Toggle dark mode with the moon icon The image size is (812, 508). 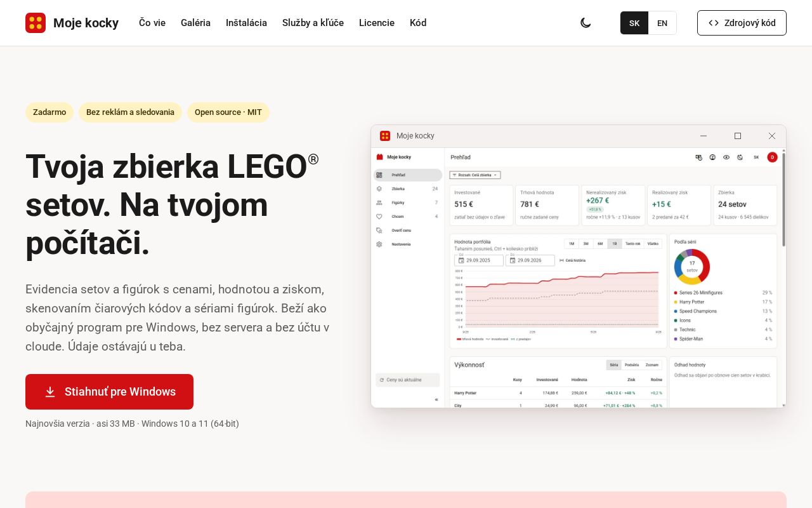[586, 23]
